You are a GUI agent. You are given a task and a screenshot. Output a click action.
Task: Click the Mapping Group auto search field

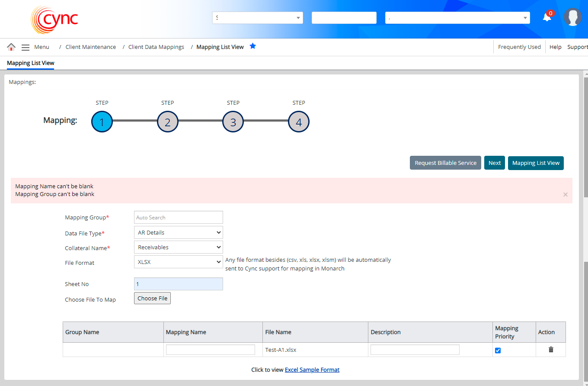[x=178, y=217]
